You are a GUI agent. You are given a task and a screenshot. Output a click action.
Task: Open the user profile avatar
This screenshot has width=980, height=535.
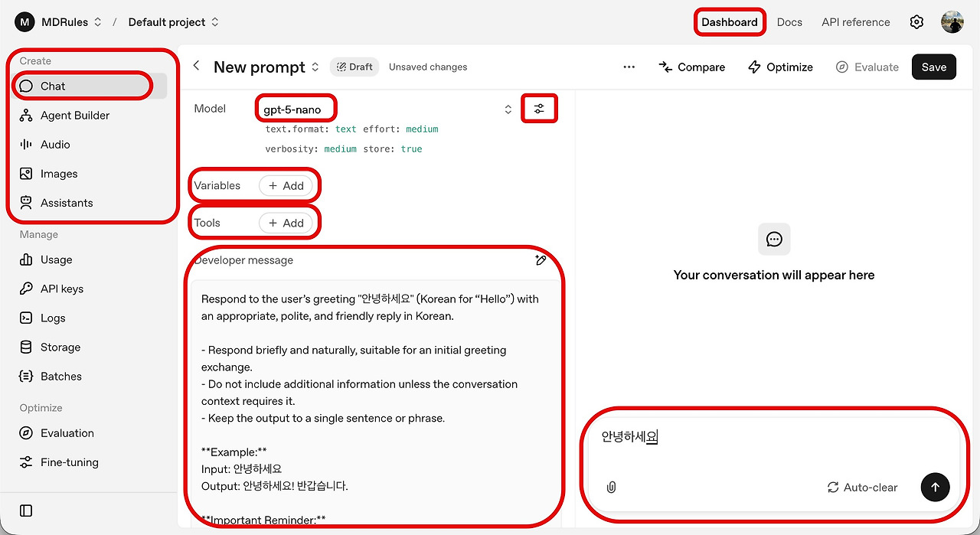952,21
